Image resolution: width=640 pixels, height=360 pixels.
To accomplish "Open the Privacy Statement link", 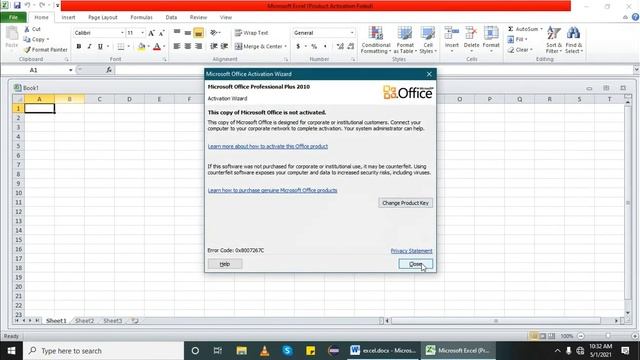I will [411, 251].
